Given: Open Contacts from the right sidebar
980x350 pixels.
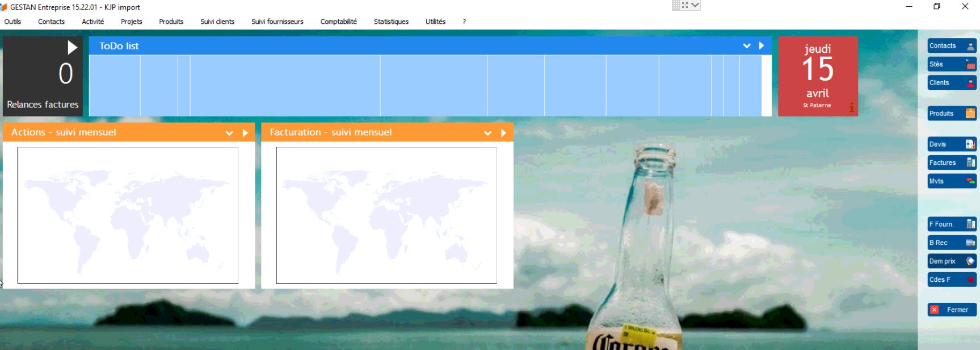Looking at the screenshot, I should click(x=951, y=46).
